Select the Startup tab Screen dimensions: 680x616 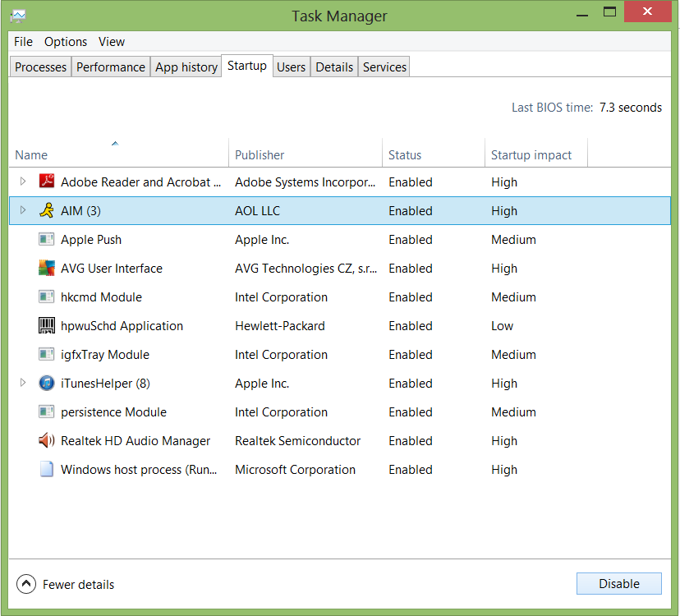(247, 66)
